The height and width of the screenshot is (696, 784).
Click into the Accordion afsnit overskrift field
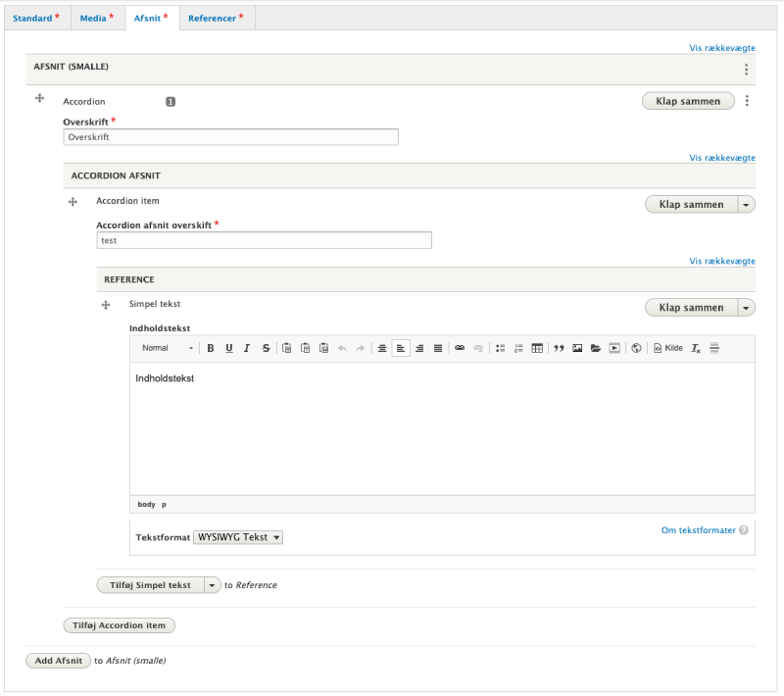[264, 240]
